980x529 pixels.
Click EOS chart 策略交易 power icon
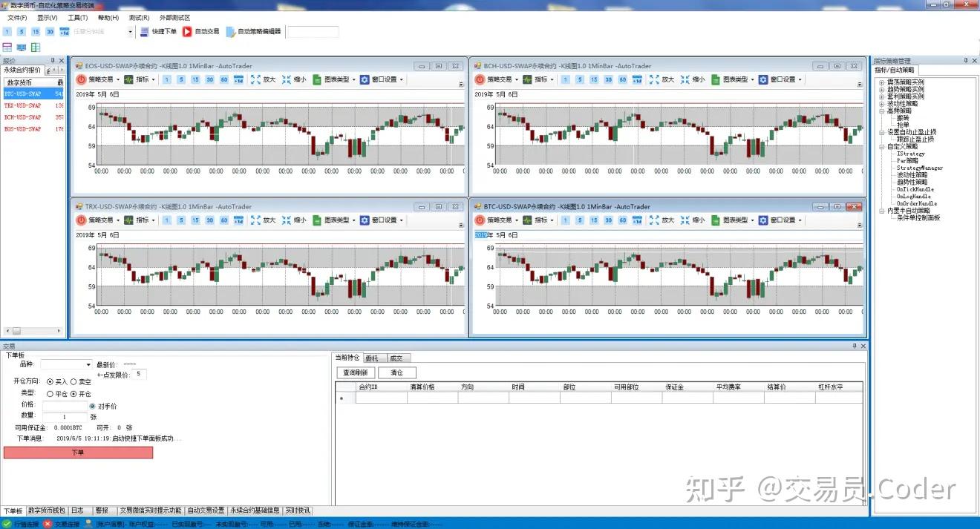pos(81,79)
